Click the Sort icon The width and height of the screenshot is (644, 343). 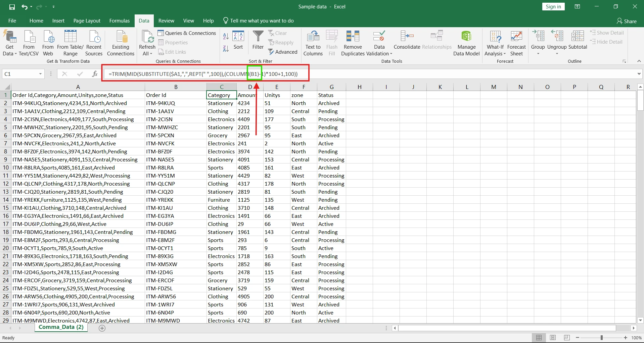238,40
